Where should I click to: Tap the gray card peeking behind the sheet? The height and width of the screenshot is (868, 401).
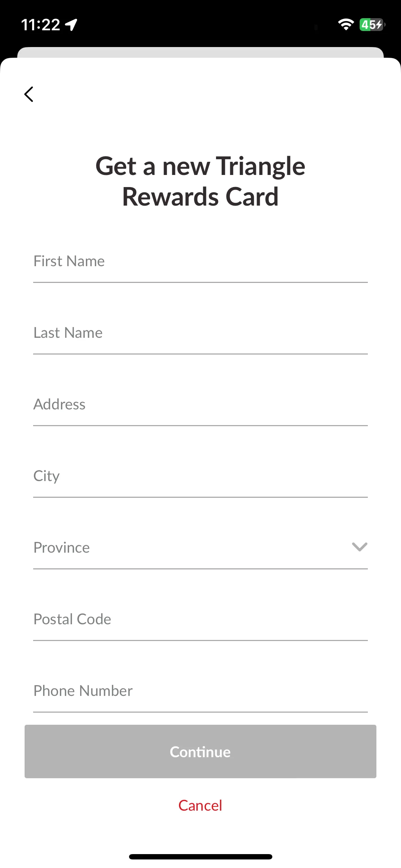coord(200,52)
